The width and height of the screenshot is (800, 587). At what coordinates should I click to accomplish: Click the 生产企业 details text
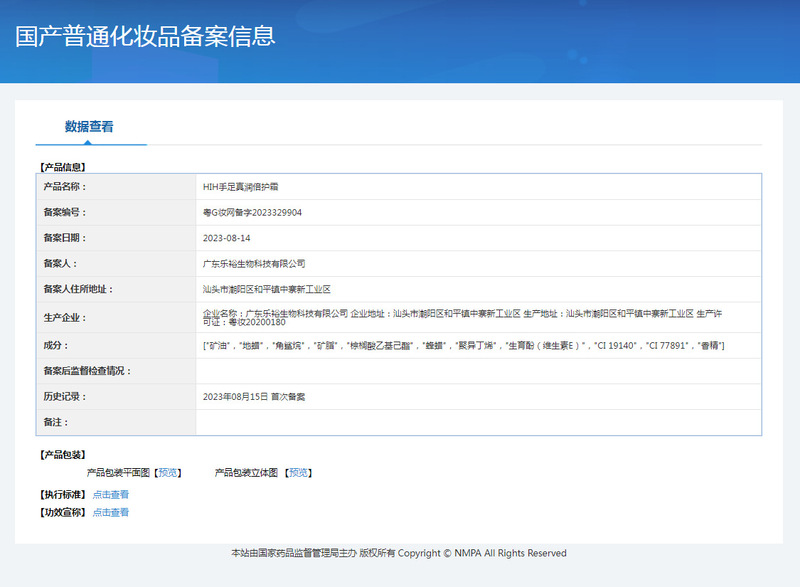point(462,318)
